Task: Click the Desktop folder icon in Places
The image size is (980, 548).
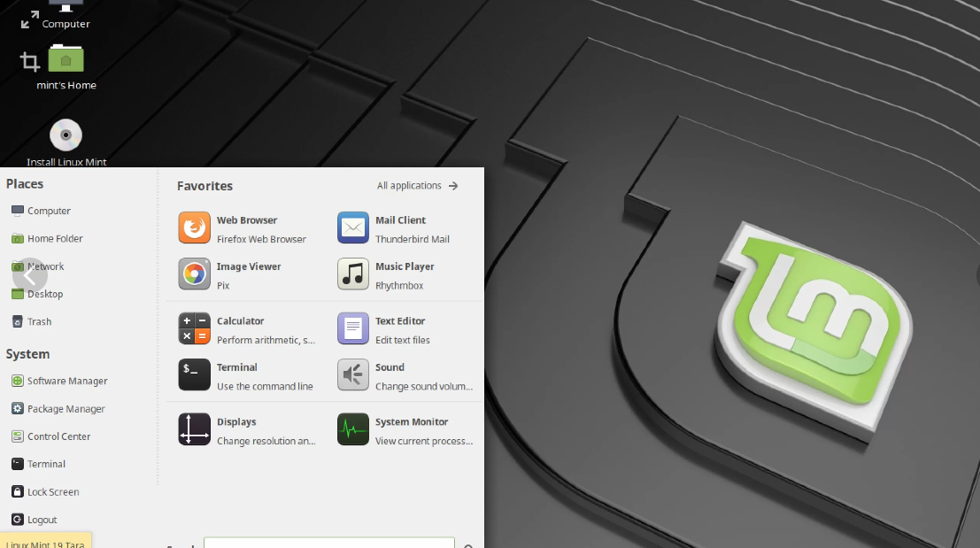Action: point(18,294)
